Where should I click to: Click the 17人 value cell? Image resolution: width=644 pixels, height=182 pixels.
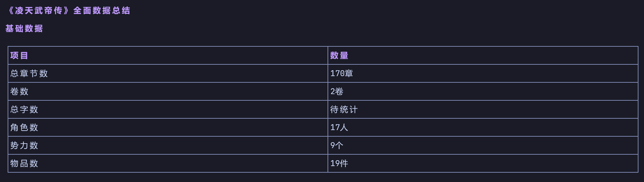pos(339,127)
